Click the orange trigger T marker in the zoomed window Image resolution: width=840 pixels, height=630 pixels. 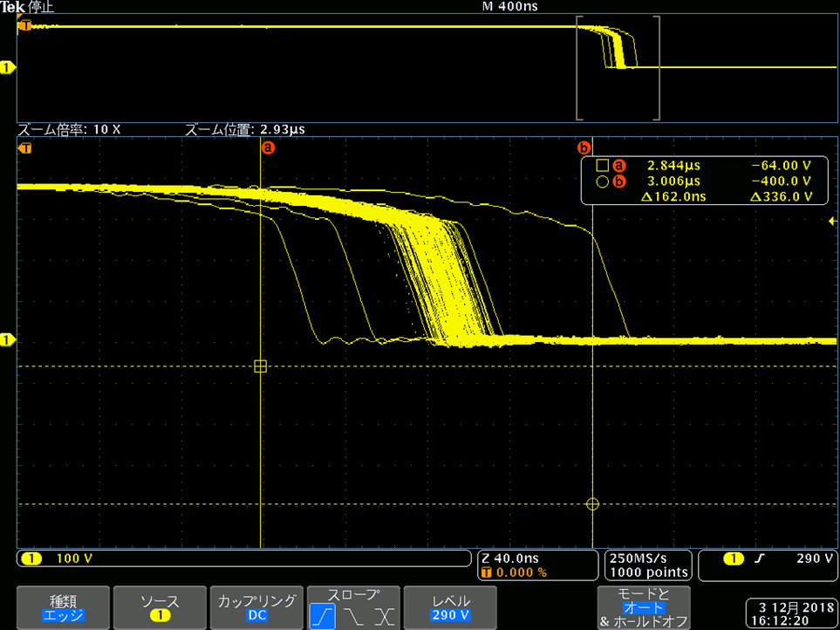coord(24,147)
